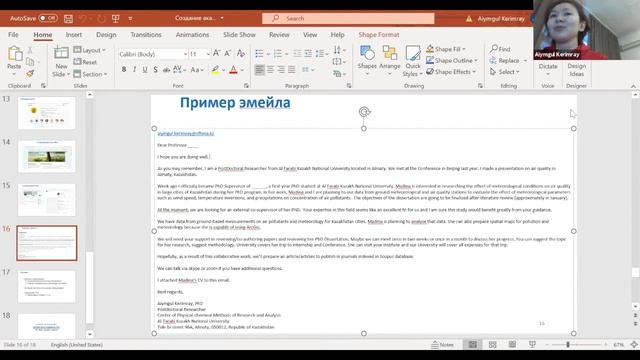Image resolution: width=640 pixels, height=360 pixels.
Task: Click the Dictate button
Action: click(x=548, y=67)
